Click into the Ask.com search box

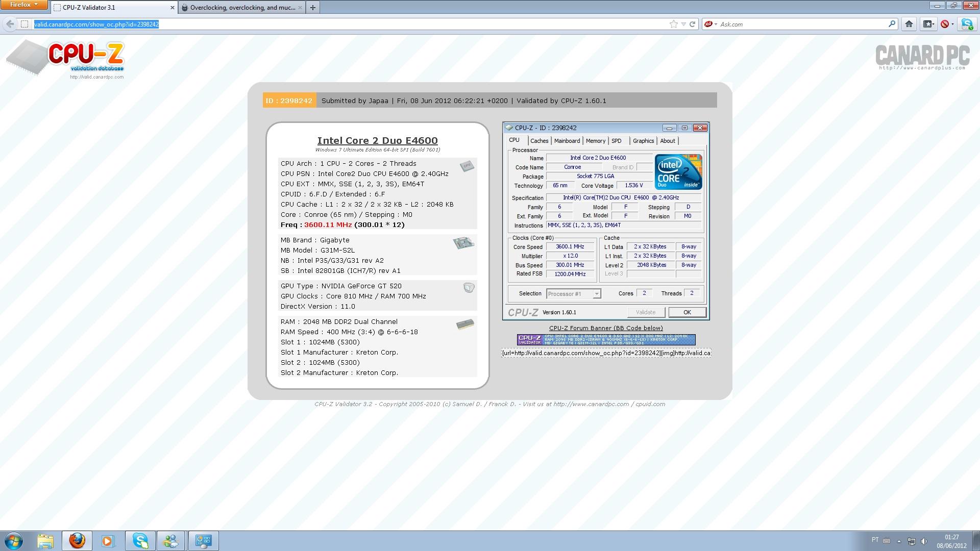point(803,24)
